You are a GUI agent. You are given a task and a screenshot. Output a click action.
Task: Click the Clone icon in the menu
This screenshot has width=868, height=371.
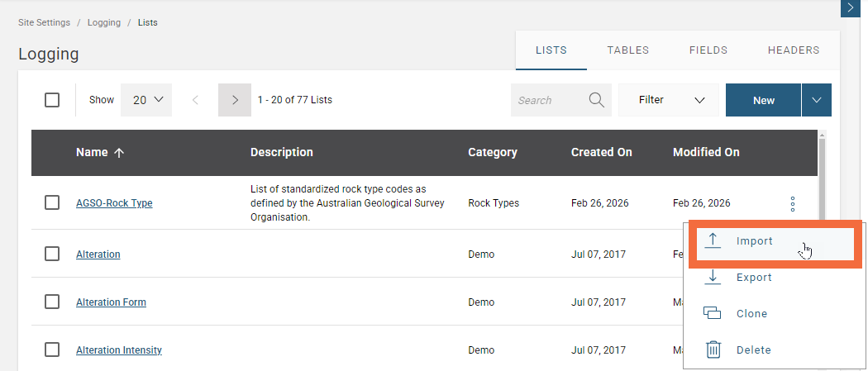pyautogui.click(x=713, y=314)
